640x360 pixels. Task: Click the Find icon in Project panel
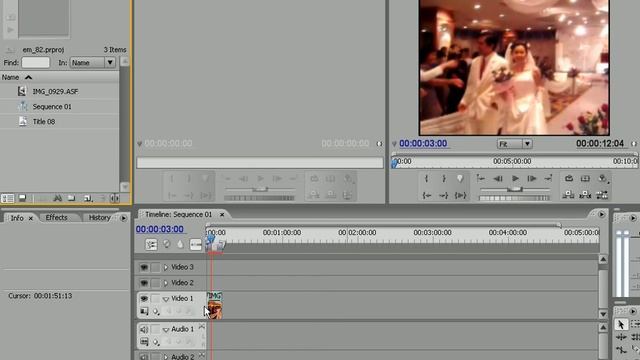[x=58, y=198]
